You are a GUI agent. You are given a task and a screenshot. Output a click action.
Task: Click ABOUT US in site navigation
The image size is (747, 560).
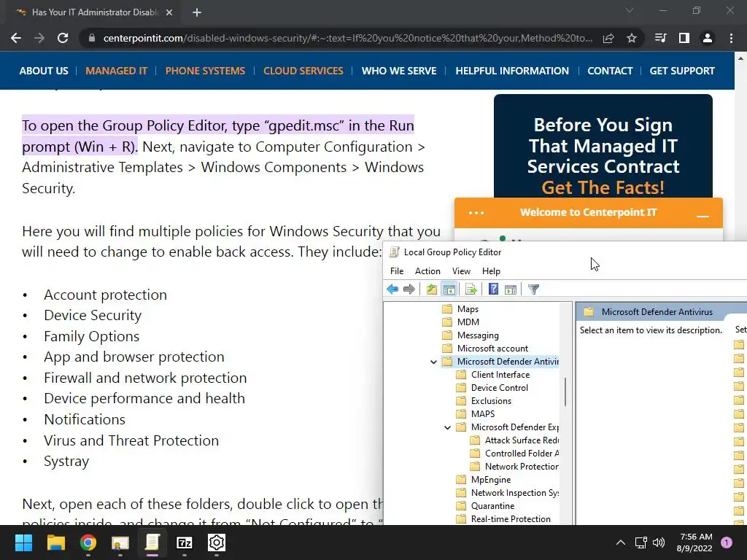pyautogui.click(x=44, y=71)
